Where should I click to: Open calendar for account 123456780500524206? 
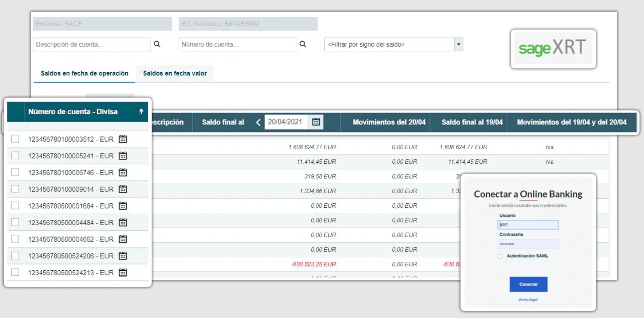123,256
